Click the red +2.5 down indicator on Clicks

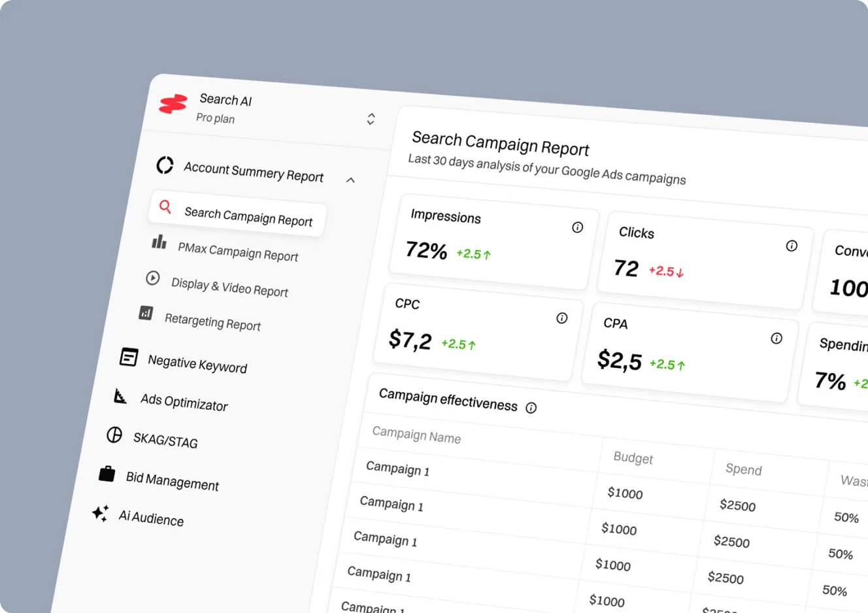[x=666, y=271]
